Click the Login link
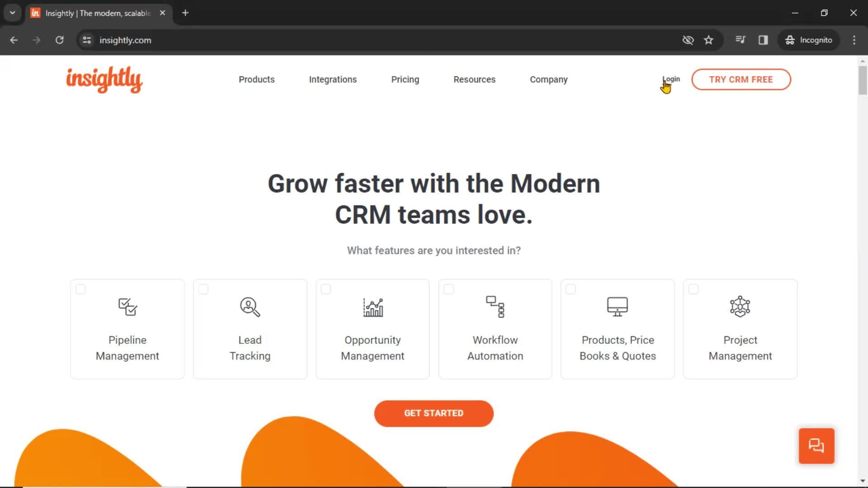This screenshot has width=868, height=488. click(x=671, y=79)
